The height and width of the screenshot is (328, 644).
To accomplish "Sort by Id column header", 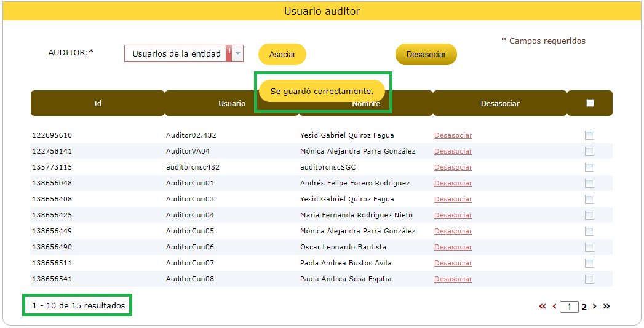I will pyautogui.click(x=98, y=104).
